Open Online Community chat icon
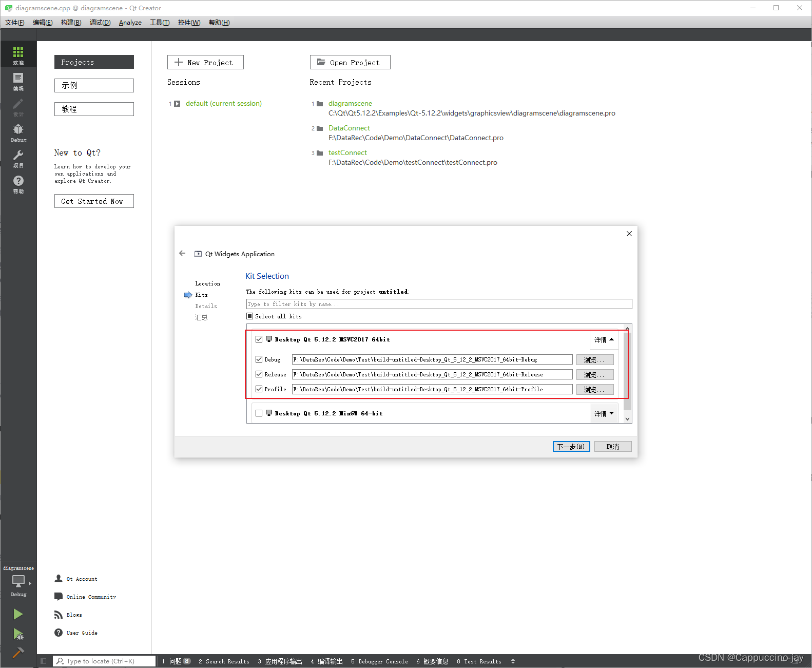Image resolution: width=812 pixels, height=668 pixels. point(59,597)
